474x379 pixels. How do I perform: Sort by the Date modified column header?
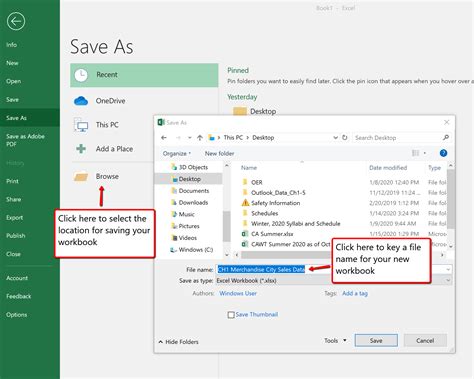(388, 168)
